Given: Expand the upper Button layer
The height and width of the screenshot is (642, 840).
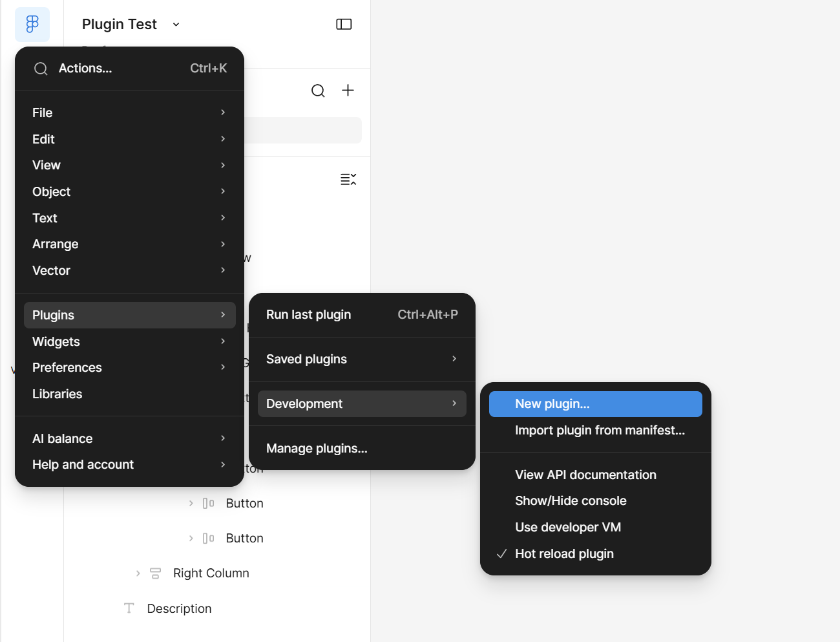Looking at the screenshot, I should pyautogui.click(x=191, y=503).
